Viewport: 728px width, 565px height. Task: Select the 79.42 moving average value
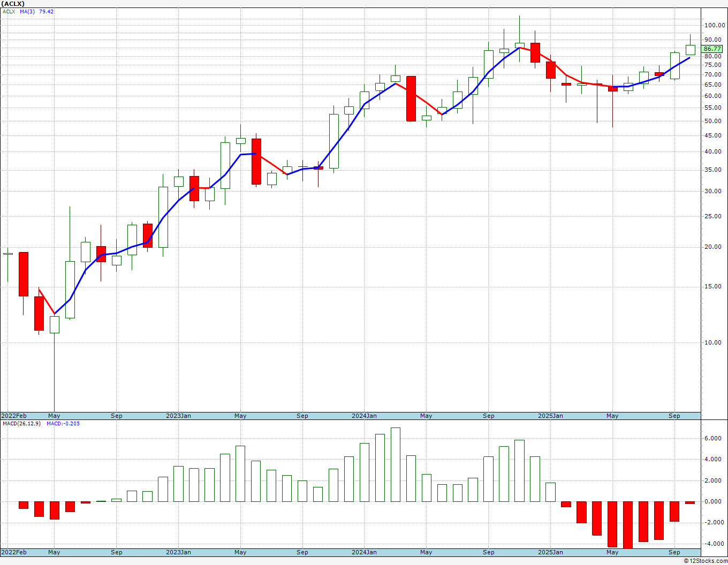coord(47,11)
